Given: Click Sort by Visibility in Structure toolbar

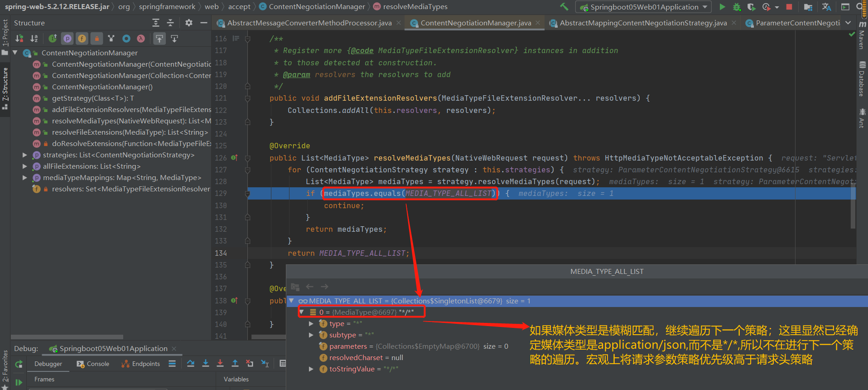Looking at the screenshot, I should 19,39.
